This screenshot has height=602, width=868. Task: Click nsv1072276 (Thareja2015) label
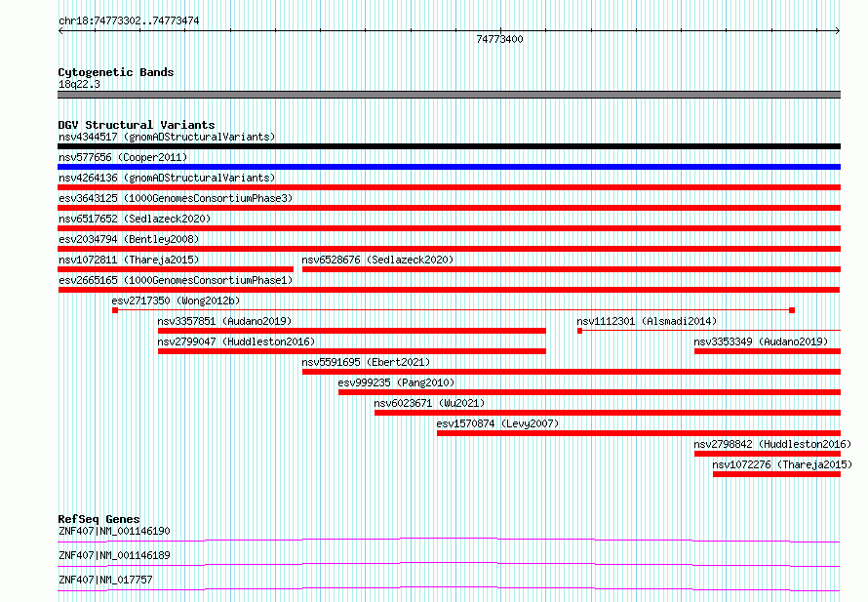coord(782,464)
